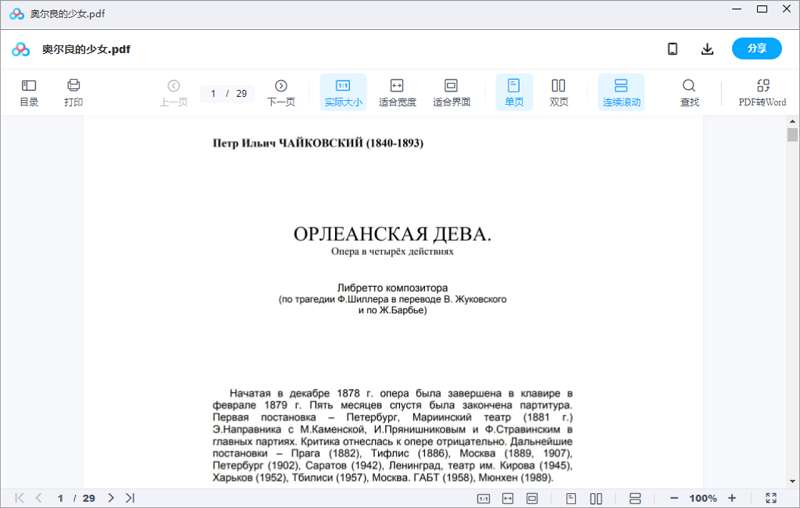
Task: Open the mobile phone view icon
Action: coord(673,49)
